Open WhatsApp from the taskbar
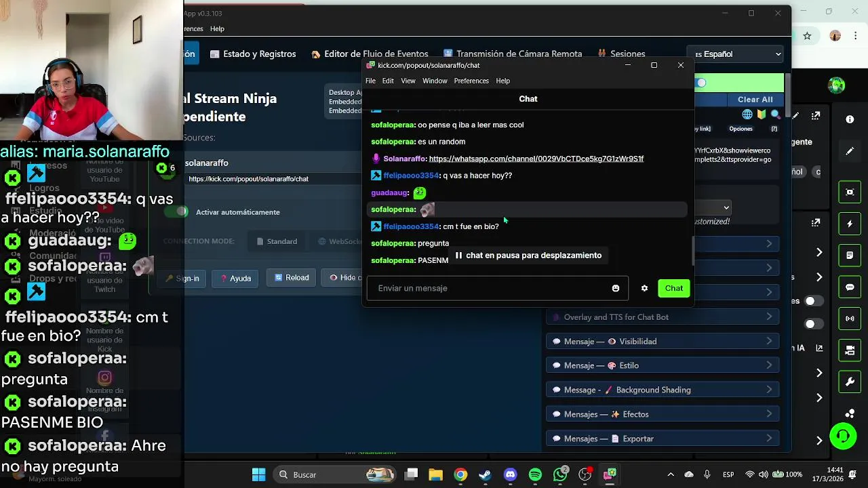Screen dimensions: 868x488 click(560, 474)
